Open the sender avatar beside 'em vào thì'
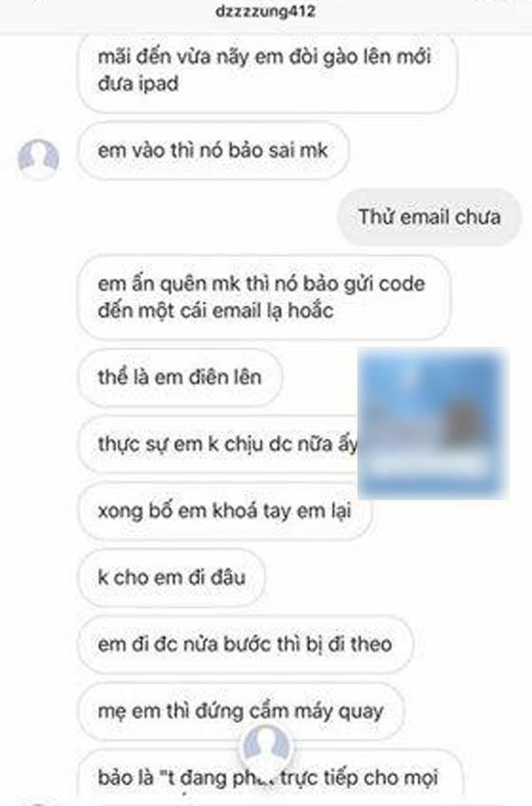 (38, 159)
